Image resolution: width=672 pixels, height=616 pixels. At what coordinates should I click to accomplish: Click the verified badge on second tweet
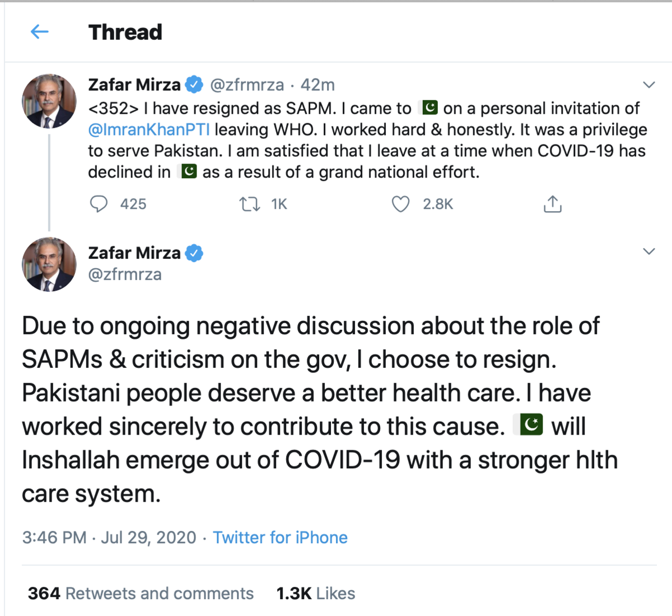(194, 253)
